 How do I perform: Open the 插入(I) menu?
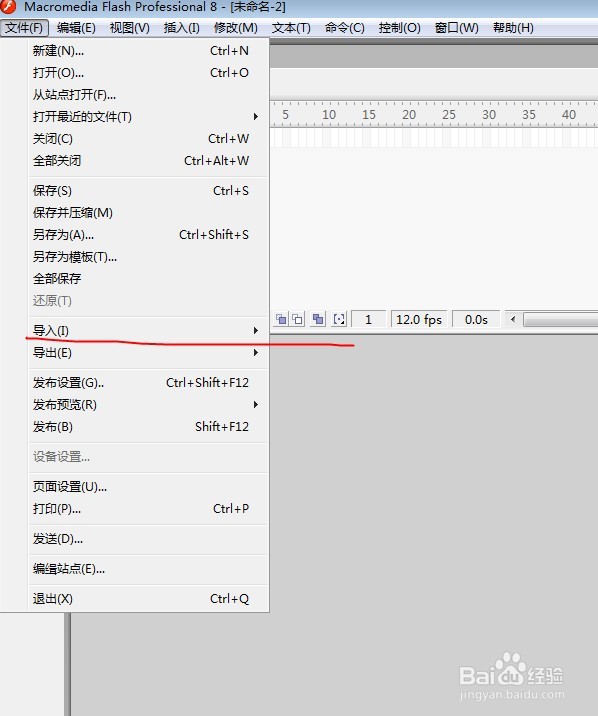coord(182,28)
